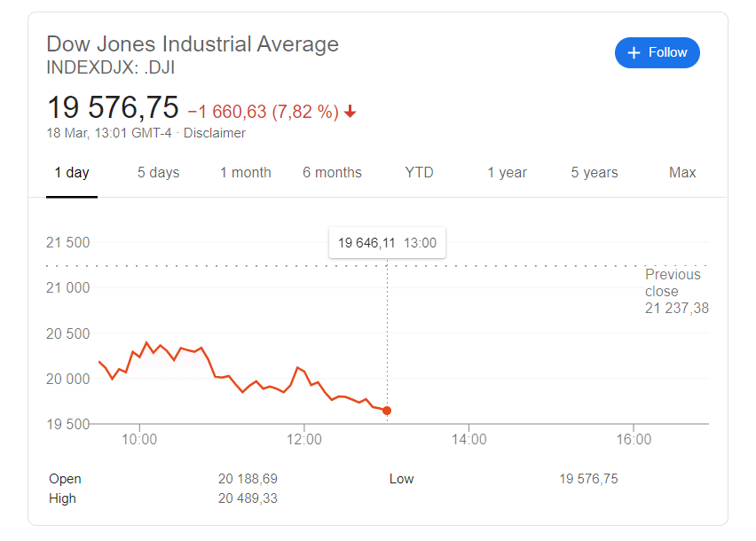View the 1 year chart range

(507, 173)
